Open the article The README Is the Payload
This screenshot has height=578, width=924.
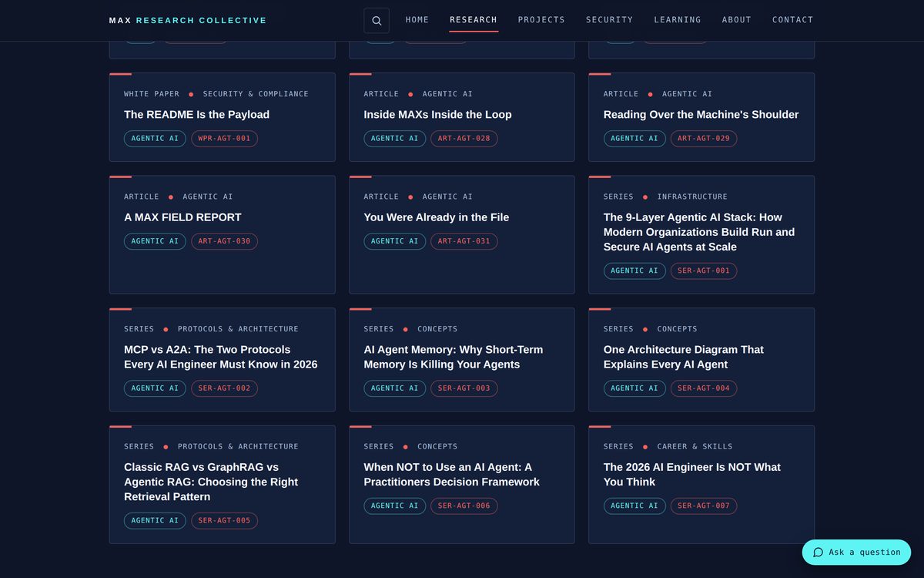click(196, 115)
